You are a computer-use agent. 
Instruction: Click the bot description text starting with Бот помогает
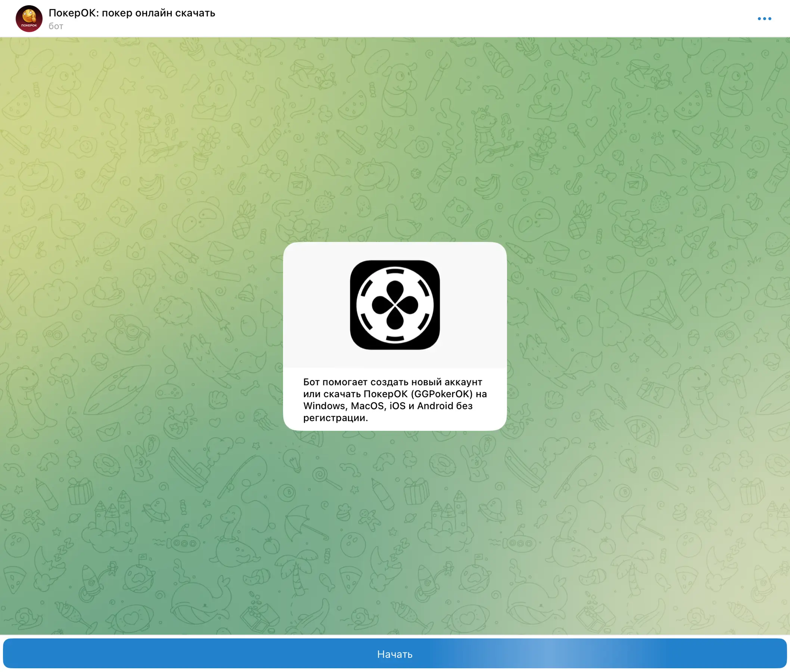(x=395, y=399)
